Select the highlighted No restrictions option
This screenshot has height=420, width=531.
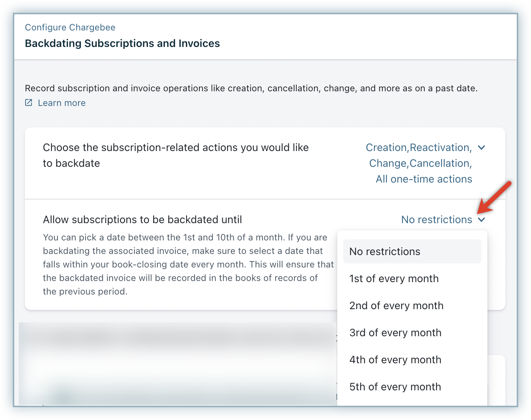pos(412,251)
